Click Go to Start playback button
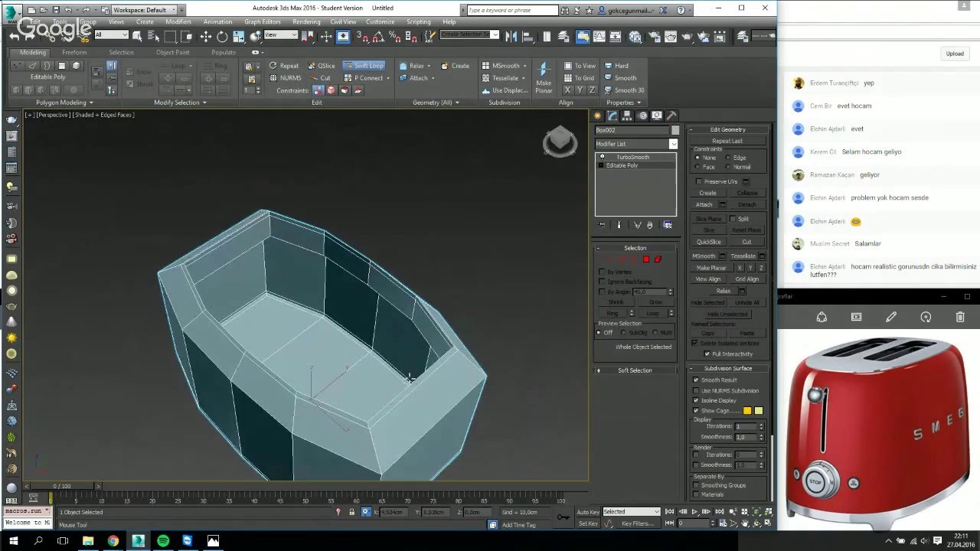Screen dimensions: 980x551 670,511
